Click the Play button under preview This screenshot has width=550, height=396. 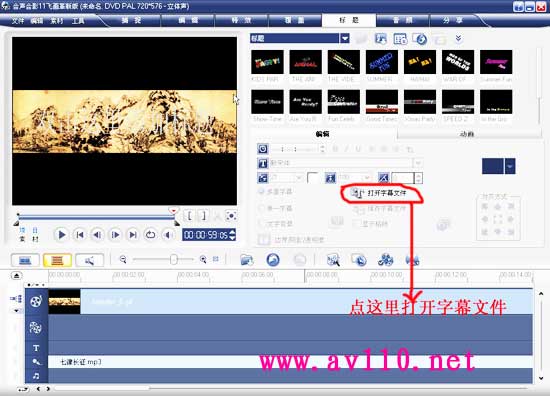point(62,234)
